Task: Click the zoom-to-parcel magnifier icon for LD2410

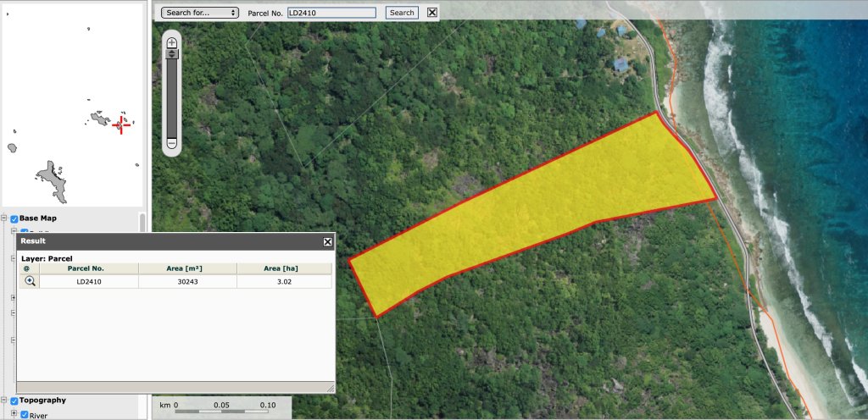Action: pos(30,281)
